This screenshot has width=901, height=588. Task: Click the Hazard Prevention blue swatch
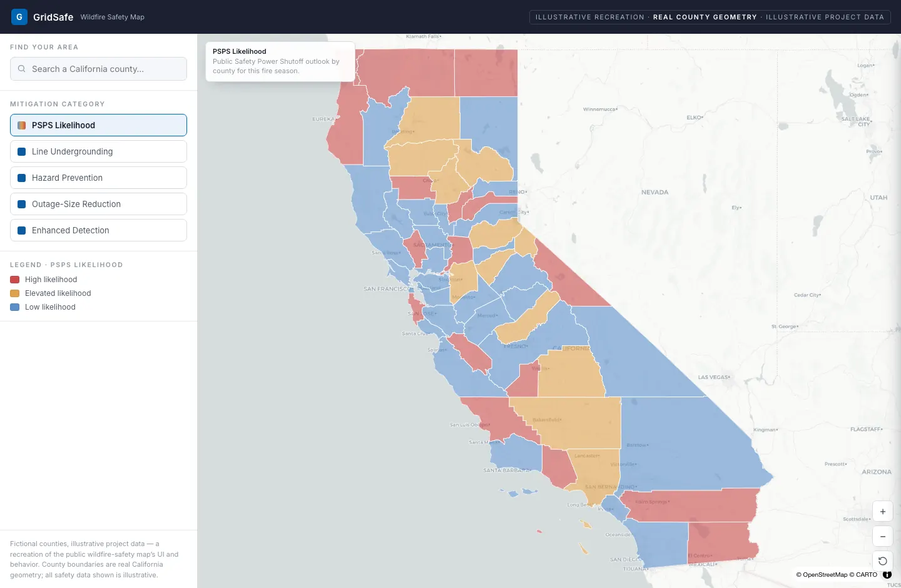(22, 178)
